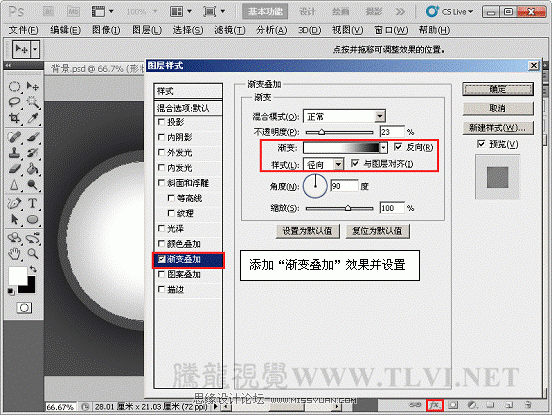Viewport: 552px width, 415px height.
Task: Open the tool preset picker arrow
Action: (x=35, y=49)
